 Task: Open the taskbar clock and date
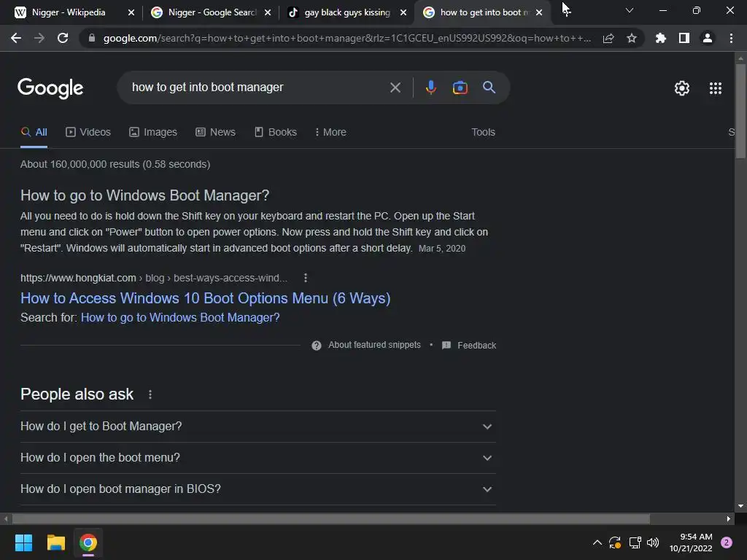(691, 542)
